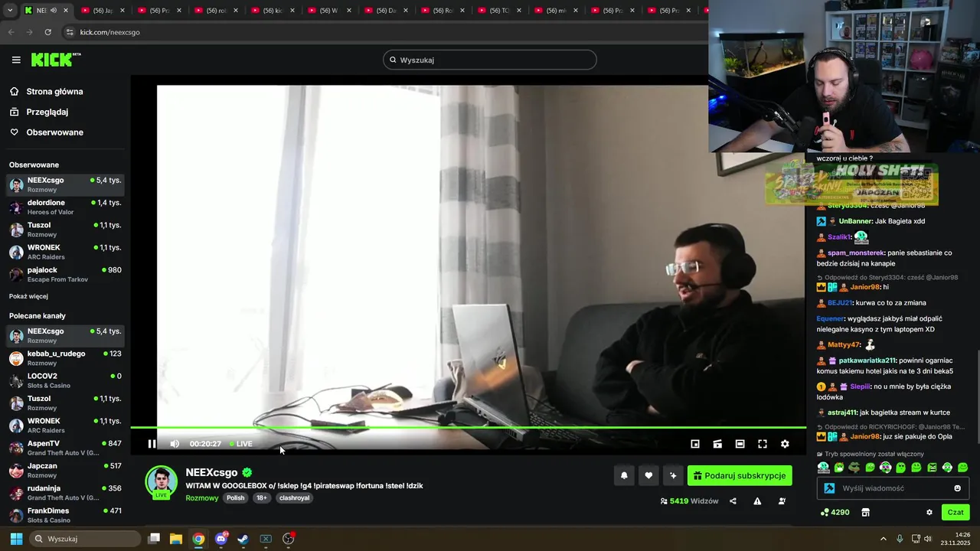
Task: Click Podaruj subskrypcje button
Action: 740,475
